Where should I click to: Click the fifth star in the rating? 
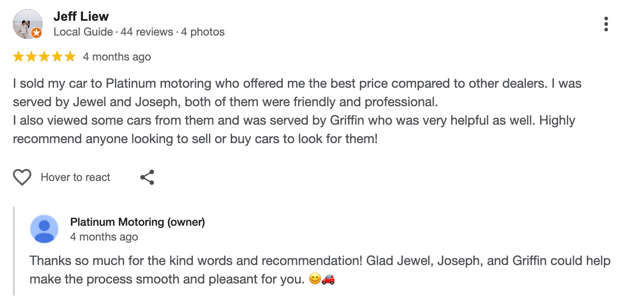click(x=70, y=57)
